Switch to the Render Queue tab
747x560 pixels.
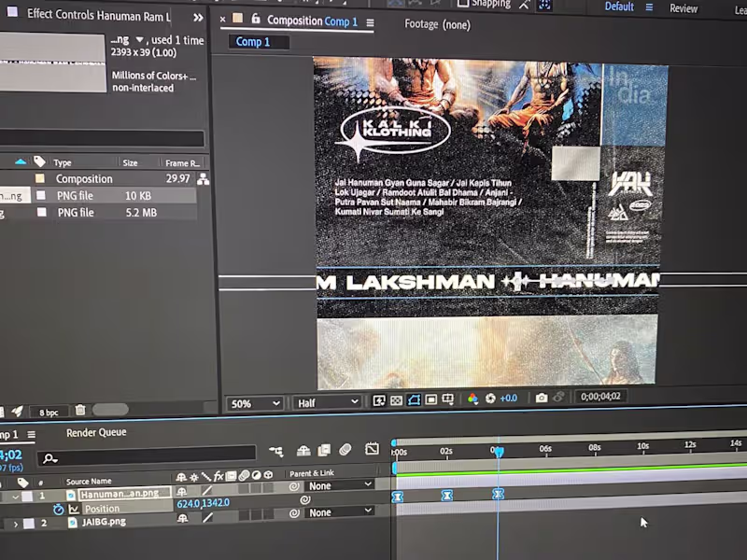pos(96,432)
